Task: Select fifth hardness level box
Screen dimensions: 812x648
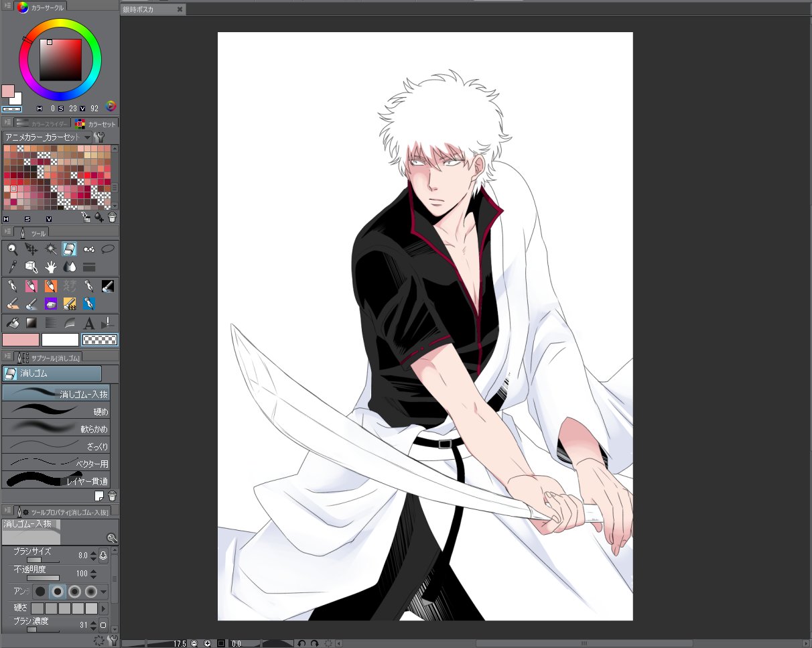Action: tap(91, 608)
